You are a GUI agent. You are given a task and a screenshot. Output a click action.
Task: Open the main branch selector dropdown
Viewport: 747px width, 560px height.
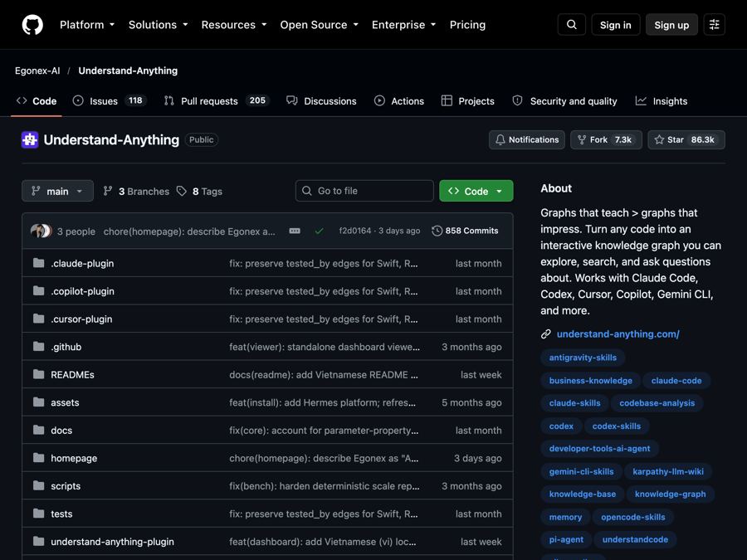[57, 191]
